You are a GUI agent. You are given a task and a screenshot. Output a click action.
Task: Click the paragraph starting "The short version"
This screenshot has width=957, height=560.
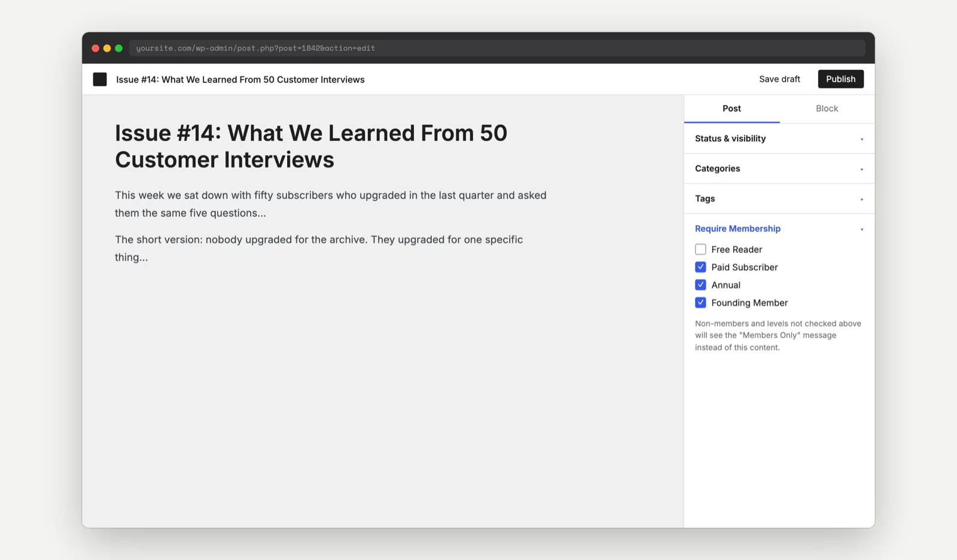click(319, 248)
